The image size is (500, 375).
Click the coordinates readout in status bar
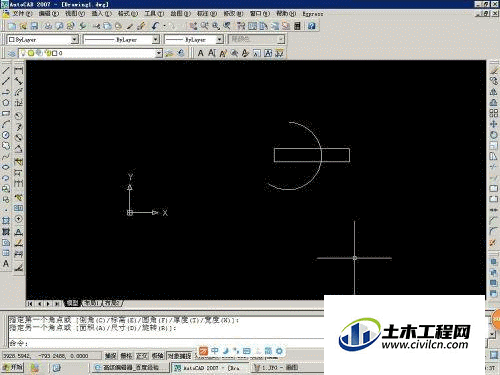[52, 356]
